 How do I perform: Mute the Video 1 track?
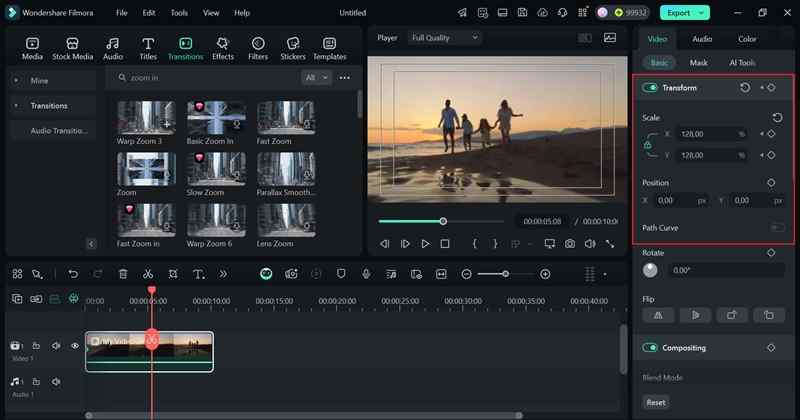tap(56, 345)
